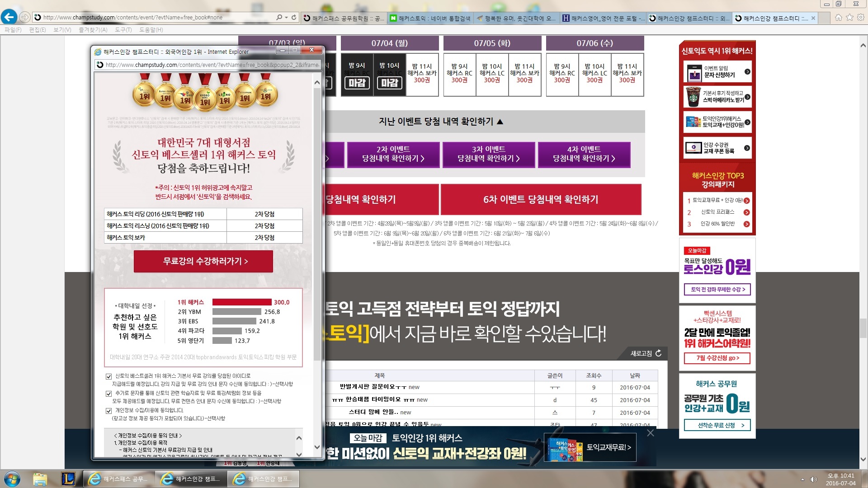868x488 pixels.
Task: Close the active 해커스인강 챔프스터디 tab
Action: tap(813, 18)
